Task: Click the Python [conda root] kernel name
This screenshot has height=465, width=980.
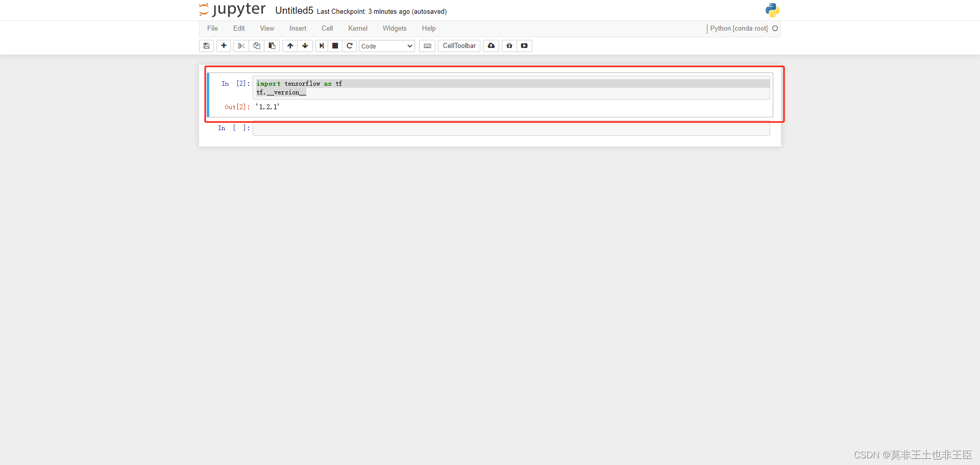Action: tap(739, 29)
